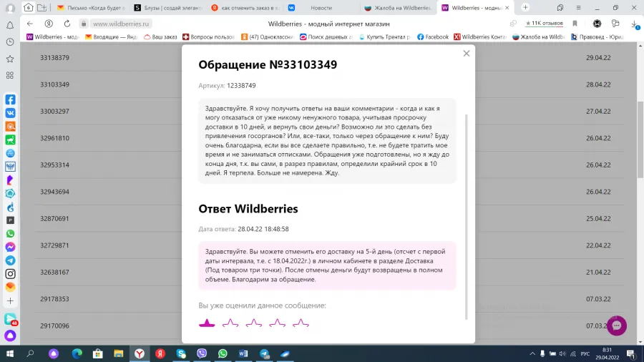Select the fifth rating star

pos(301,323)
